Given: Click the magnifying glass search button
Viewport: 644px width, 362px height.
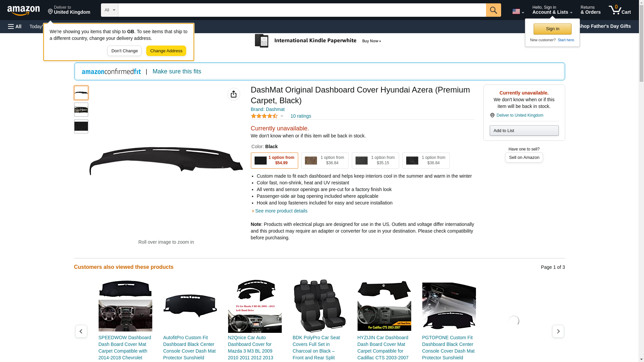Looking at the screenshot, I should tap(493, 10).
